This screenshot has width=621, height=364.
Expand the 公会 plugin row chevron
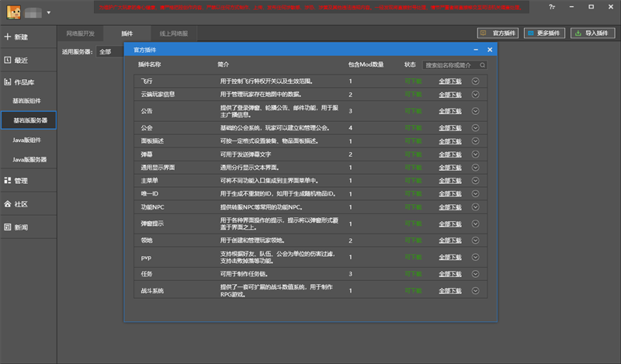tap(476, 127)
